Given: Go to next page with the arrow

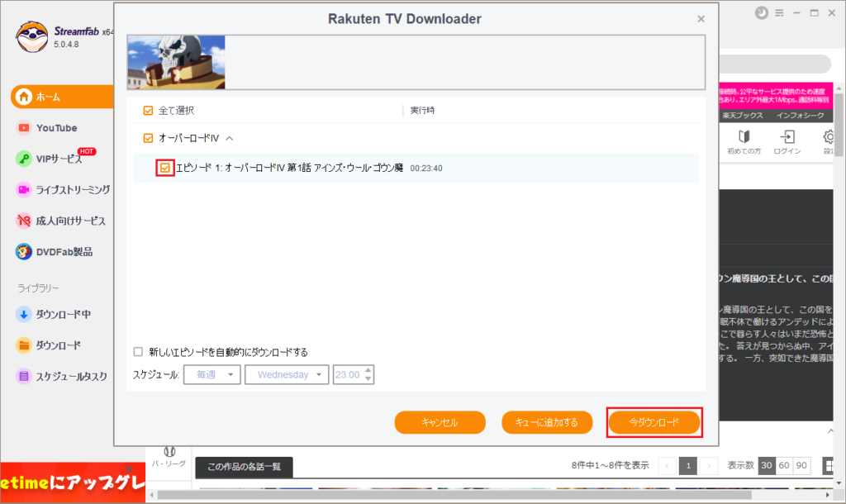Looking at the screenshot, I should (709, 466).
